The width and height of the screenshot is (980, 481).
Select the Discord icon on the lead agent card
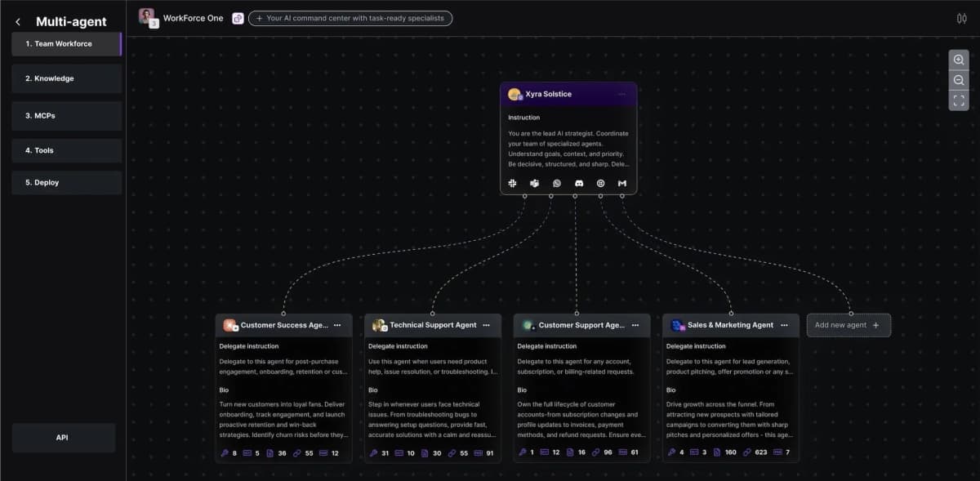point(578,183)
